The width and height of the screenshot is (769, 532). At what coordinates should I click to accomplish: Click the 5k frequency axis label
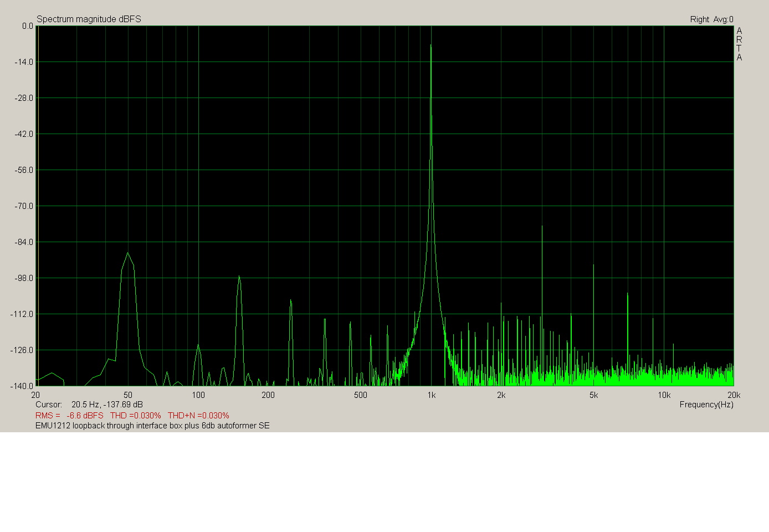click(x=594, y=395)
